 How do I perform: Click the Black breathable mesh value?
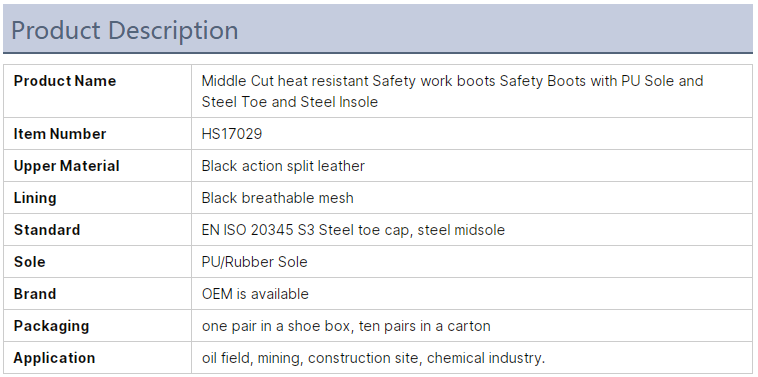(277, 198)
